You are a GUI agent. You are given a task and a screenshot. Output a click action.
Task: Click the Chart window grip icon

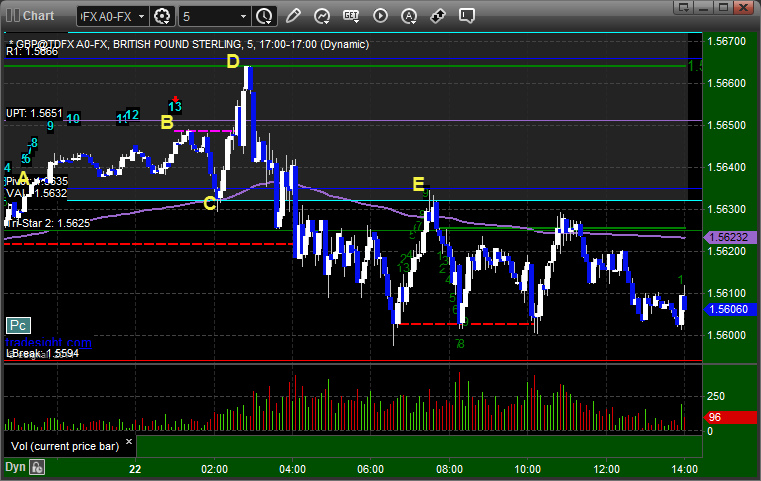(x=13, y=16)
